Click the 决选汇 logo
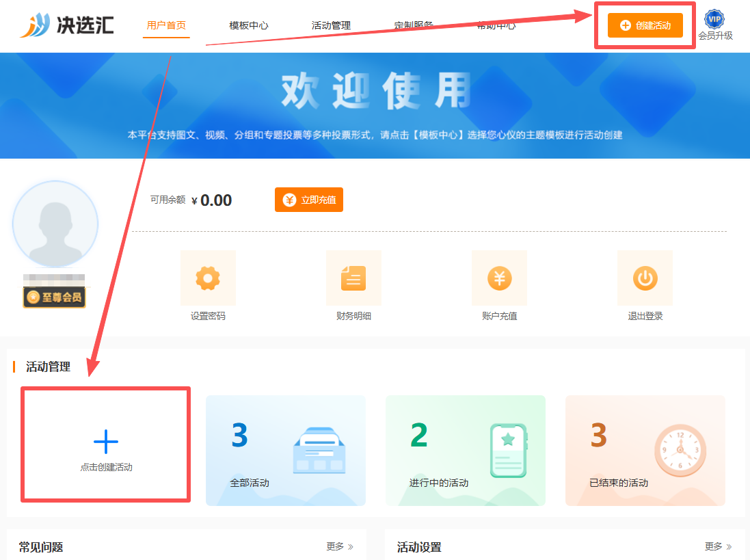The width and height of the screenshot is (750, 560). (x=67, y=25)
